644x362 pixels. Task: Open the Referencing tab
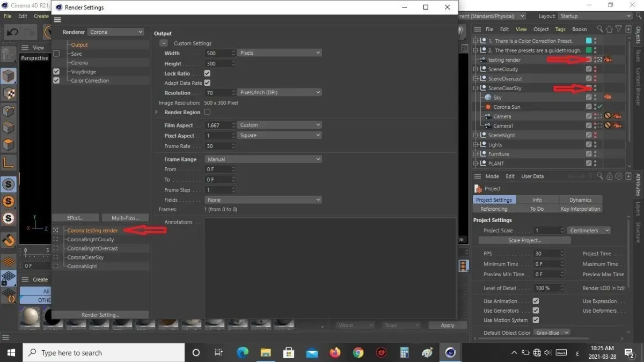click(x=494, y=209)
